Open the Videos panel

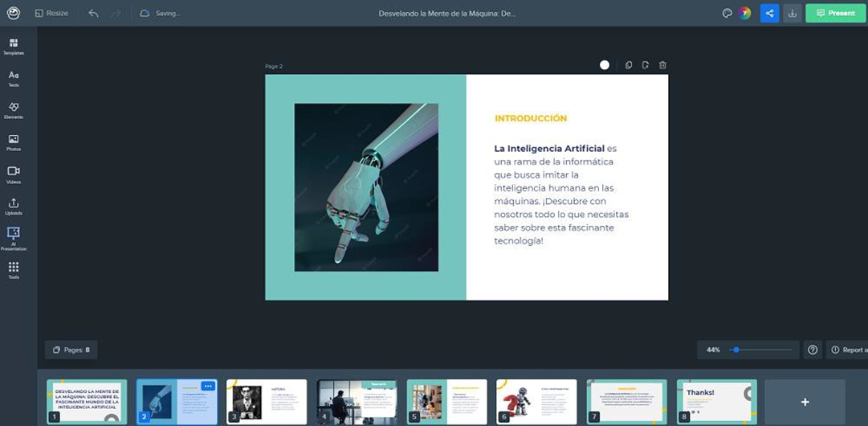[x=14, y=174]
